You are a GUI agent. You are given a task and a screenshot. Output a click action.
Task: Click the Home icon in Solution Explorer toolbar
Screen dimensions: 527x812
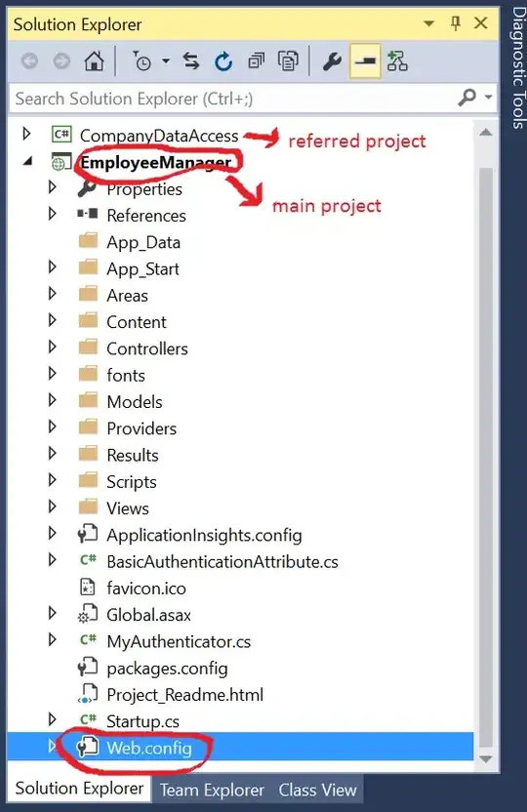pyautogui.click(x=94, y=61)
